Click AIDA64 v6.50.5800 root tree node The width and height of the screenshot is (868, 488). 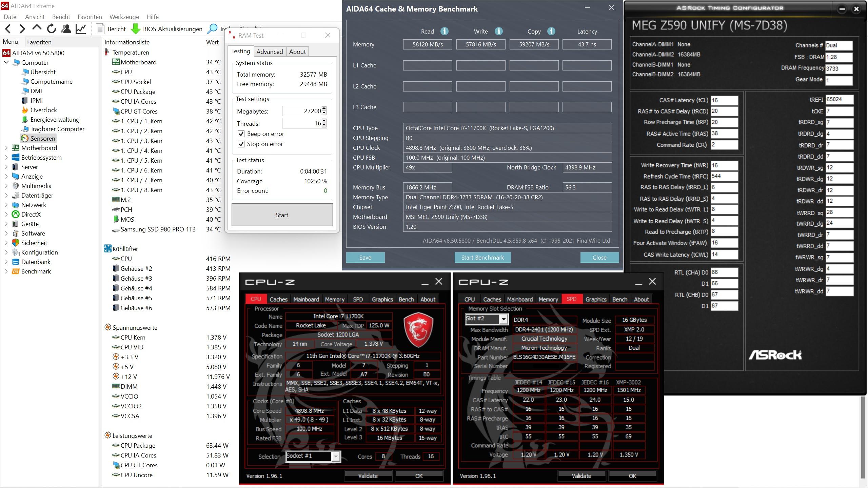tap(34, 53)
